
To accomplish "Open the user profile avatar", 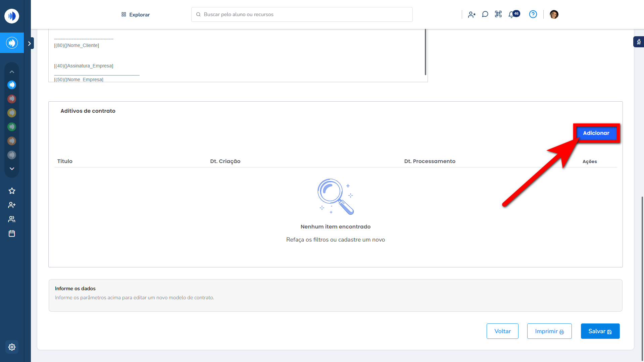I will point(554,14).
